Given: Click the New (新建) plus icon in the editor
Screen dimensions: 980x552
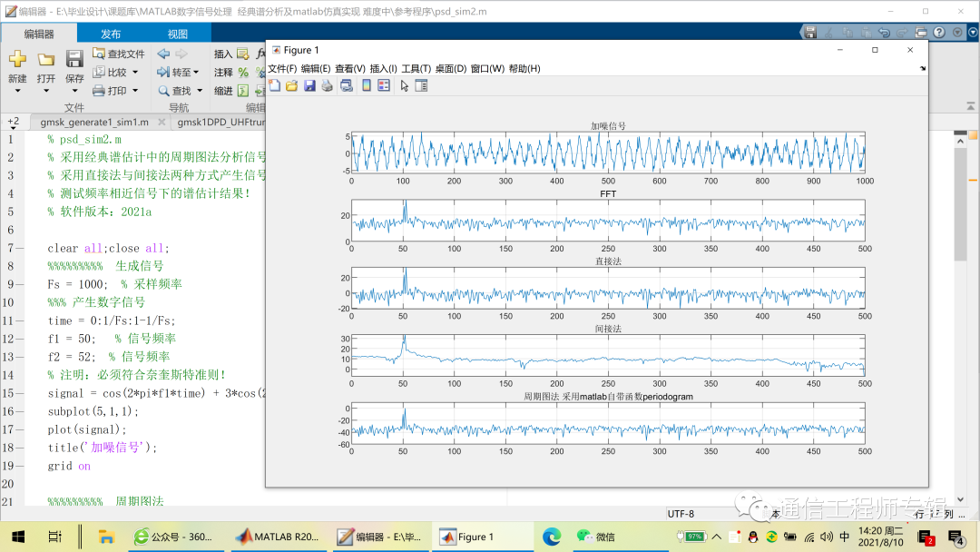Looking at the screenshot, I should pyautogui.click(x=17, y=59).
